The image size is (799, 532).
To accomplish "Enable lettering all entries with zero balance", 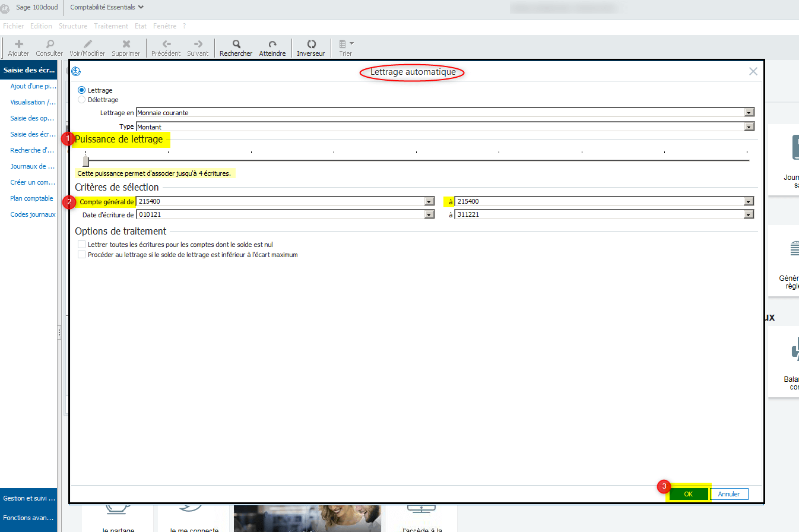I will (x=82, y=245).
